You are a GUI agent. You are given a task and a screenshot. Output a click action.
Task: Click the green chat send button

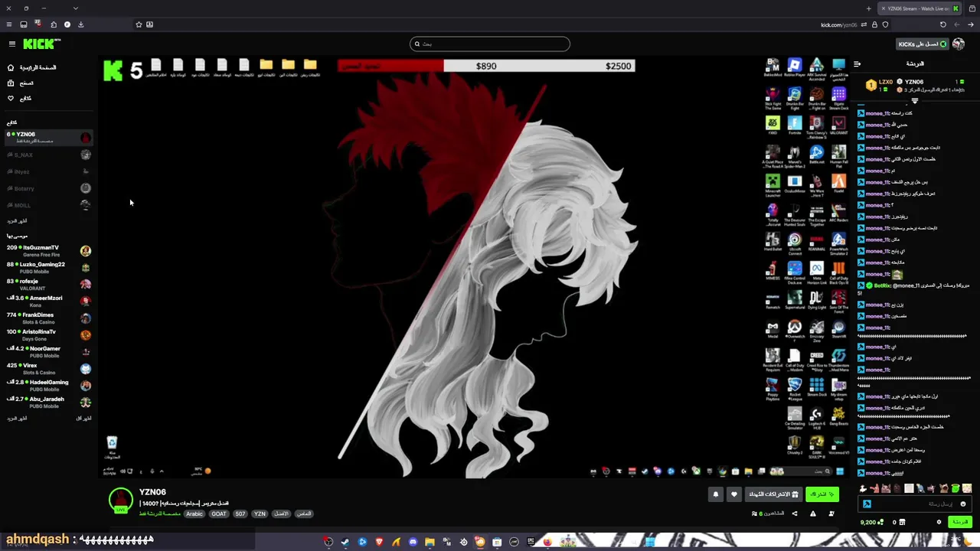pyautogui.click(x=959, y=522)
